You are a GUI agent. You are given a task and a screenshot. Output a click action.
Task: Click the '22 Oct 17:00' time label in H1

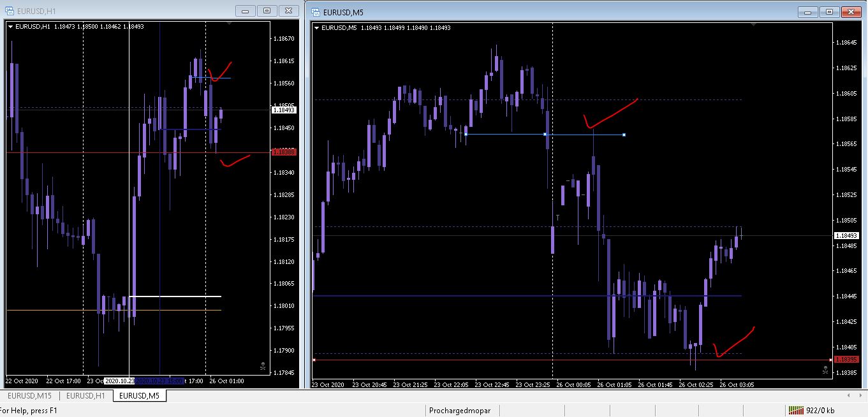point(64,381)
